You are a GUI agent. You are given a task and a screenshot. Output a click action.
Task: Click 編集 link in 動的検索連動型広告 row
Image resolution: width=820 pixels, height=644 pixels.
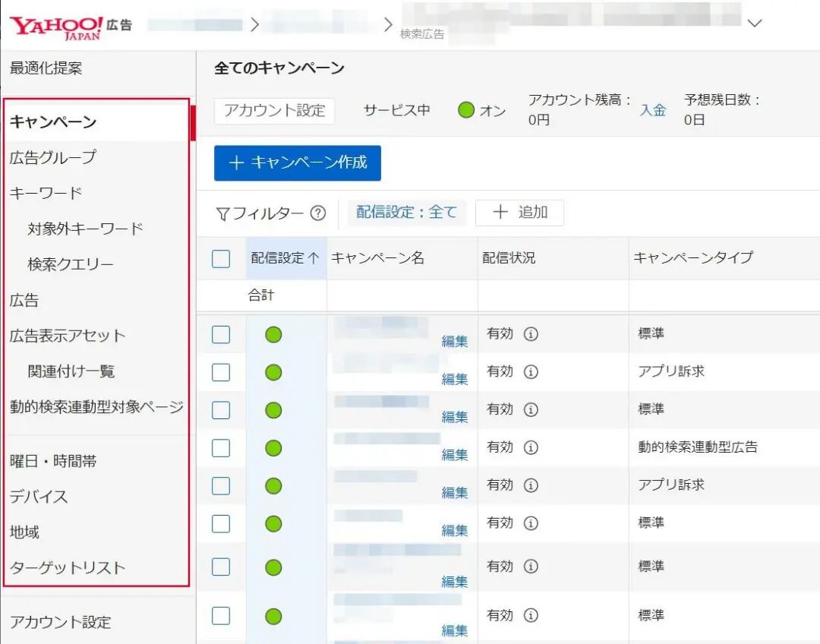tap(455, 455)
